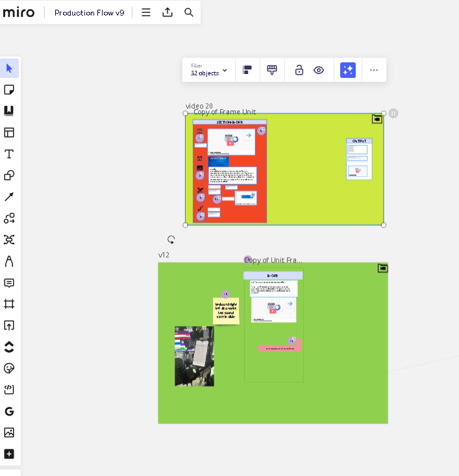
Task: Launch the Miro AI sparkle button
Action: [x=348, y=70]
